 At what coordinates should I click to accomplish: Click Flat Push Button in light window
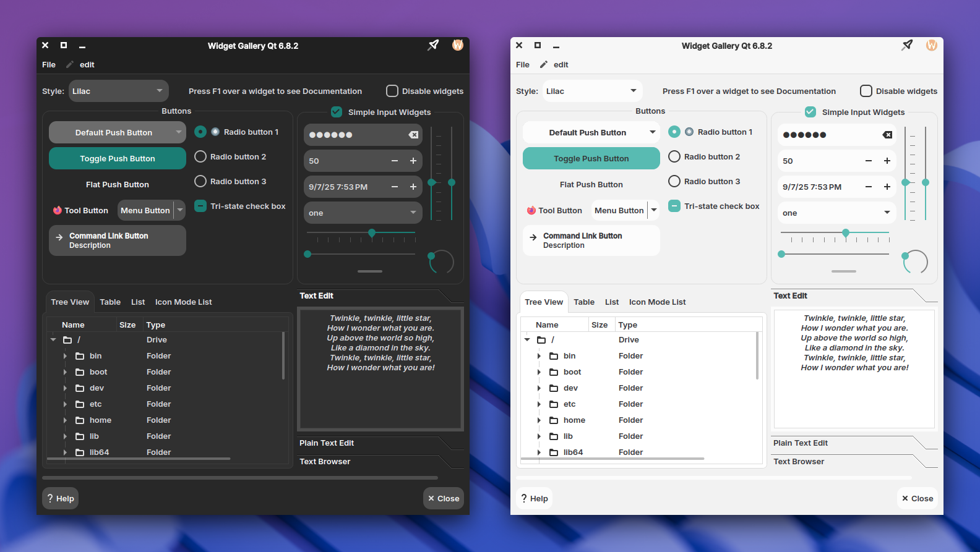(591, 184)
